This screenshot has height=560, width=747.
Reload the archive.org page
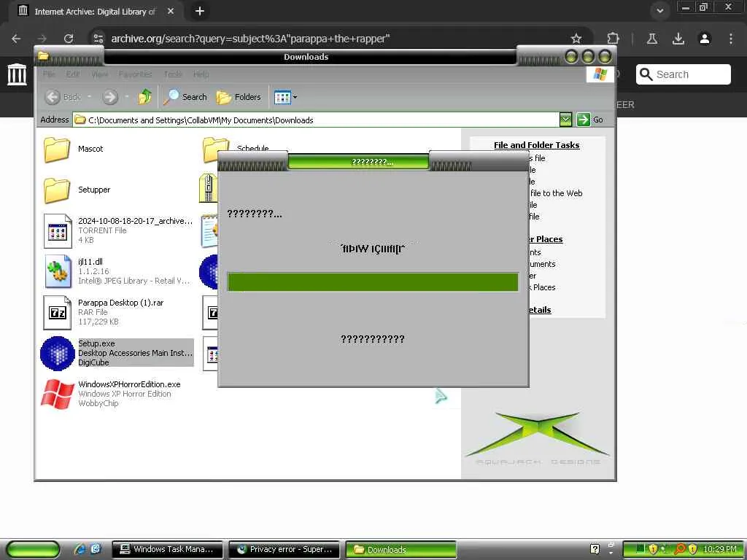[x=69, y=39]
